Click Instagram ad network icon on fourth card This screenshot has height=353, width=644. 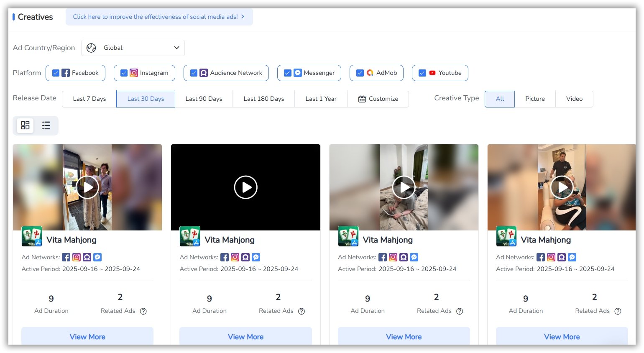click(551, 257)
